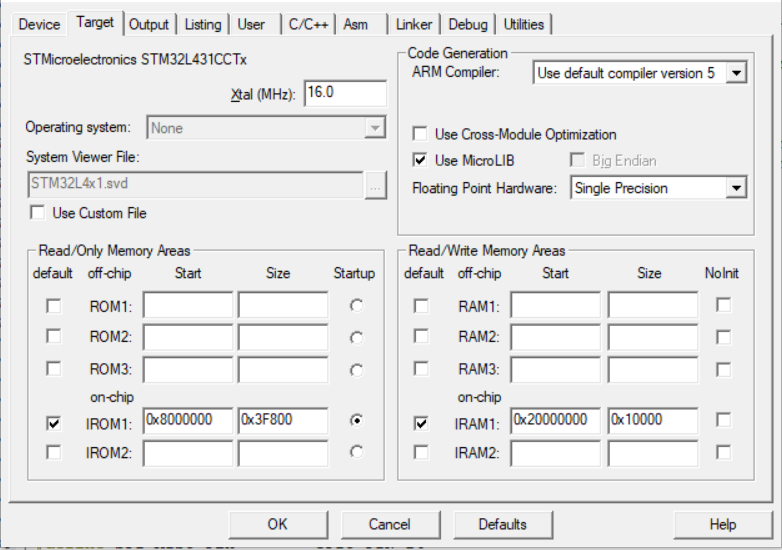
Task: Click the ROM1 Start field
Action: point(188,305)
